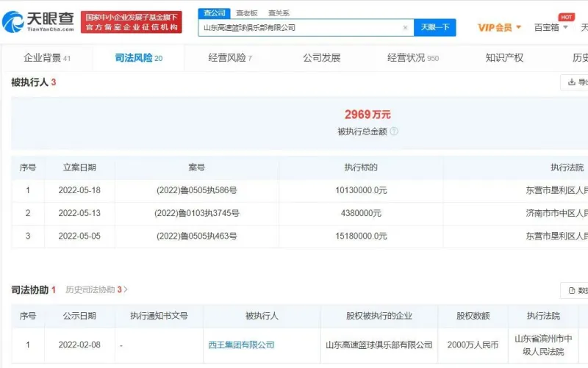
Task: Clear the search box with the X icon
Action: click(405, 28)
